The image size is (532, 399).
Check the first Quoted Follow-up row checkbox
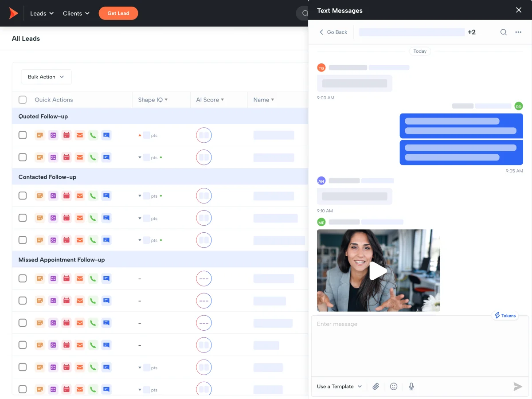[23, 135]
